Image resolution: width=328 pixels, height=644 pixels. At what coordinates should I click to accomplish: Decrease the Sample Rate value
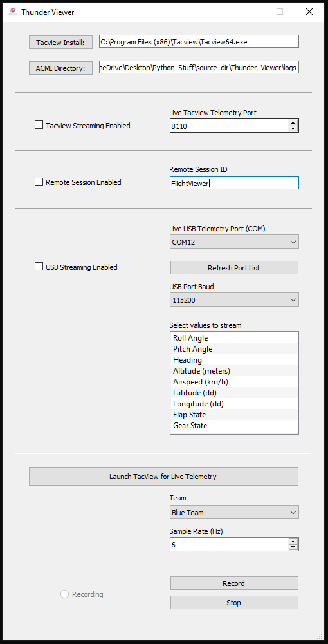click(293, 547)
